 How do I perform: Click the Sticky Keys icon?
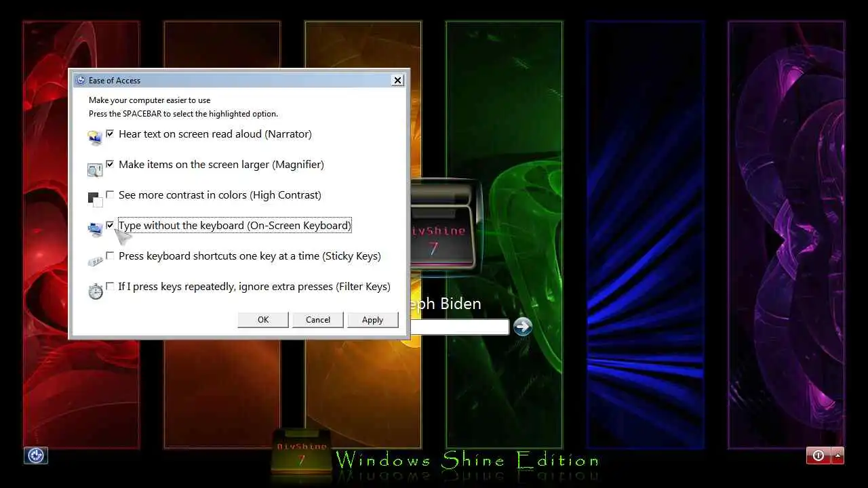click(95, 261)
